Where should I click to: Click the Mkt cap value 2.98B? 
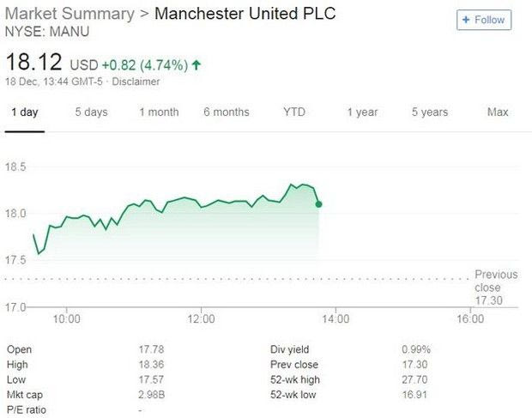[151, 394]
